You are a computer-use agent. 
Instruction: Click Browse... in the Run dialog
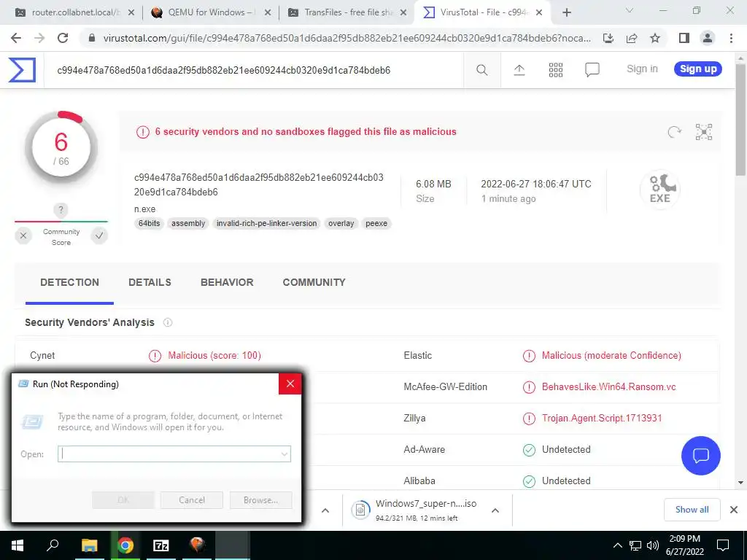tap(260, 500)
